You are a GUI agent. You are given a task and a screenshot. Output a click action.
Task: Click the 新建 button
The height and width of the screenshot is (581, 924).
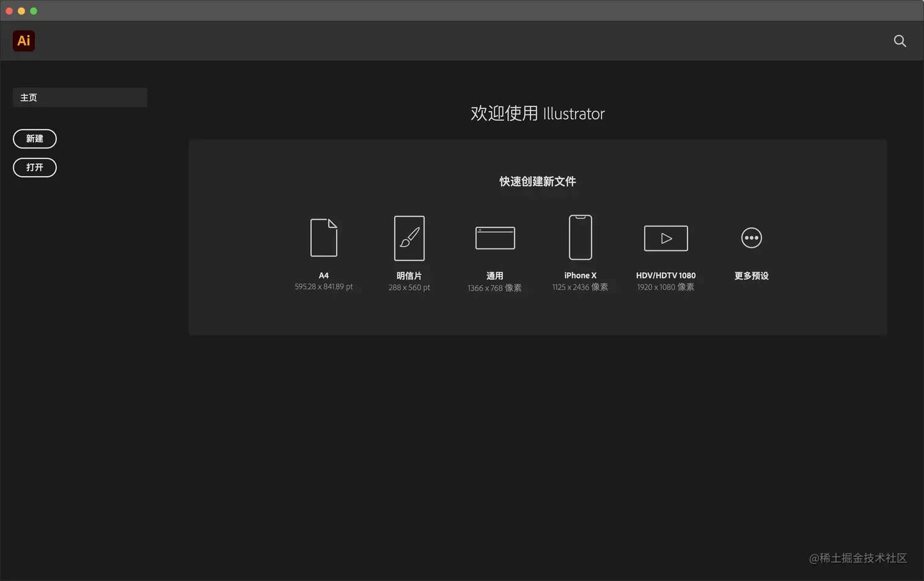pos(35,139)
